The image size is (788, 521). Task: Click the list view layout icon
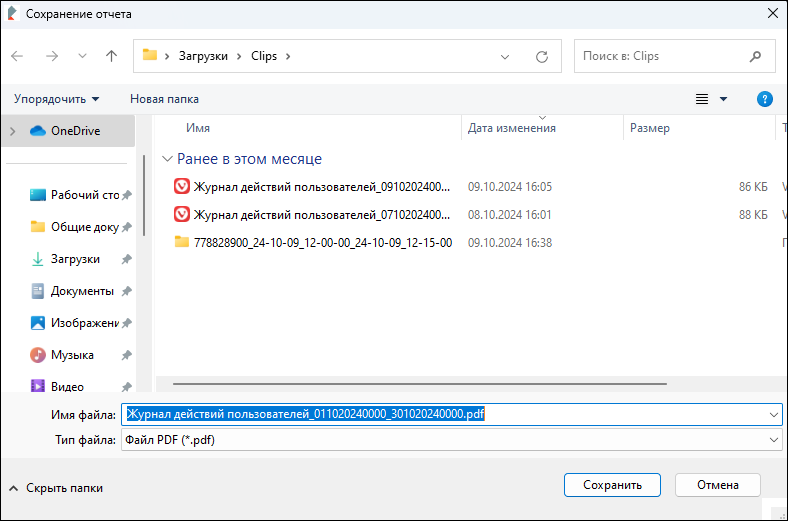pos(702,99)
